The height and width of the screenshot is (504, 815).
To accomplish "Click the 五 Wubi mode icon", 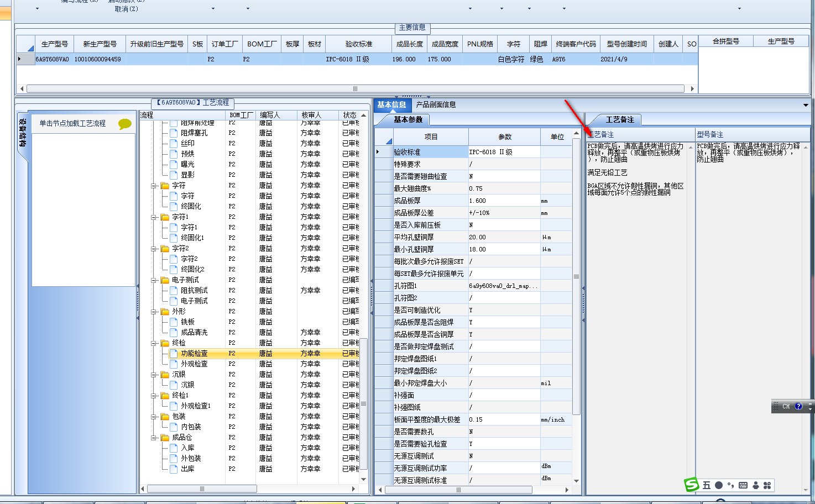I will coord(707,485).
